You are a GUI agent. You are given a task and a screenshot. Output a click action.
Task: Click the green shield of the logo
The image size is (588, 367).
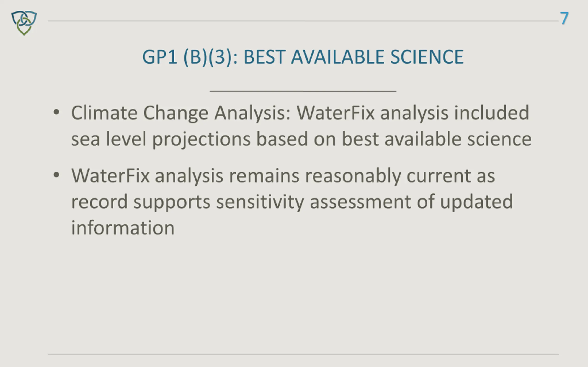pyautogui.click(x=24, y=28)
